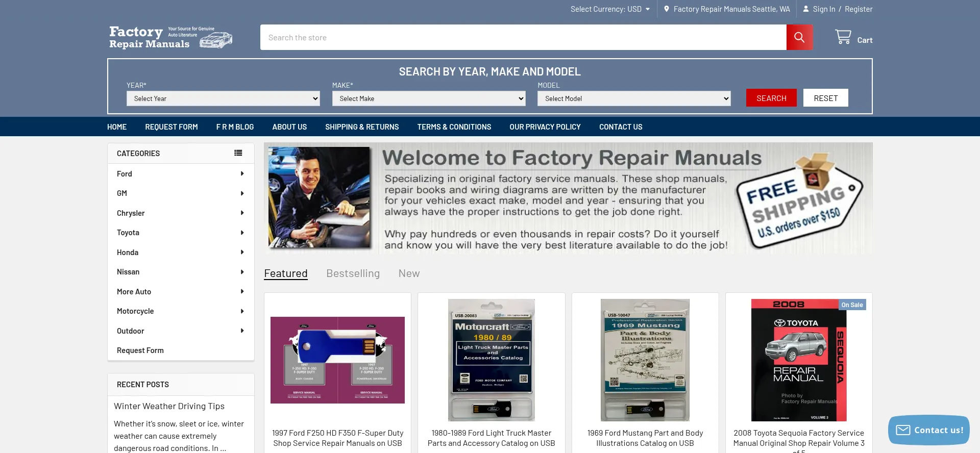This screenshot has width=980, height=453.
Task: Open the Select Currency USD dropdown
Action: coord(610,9)
